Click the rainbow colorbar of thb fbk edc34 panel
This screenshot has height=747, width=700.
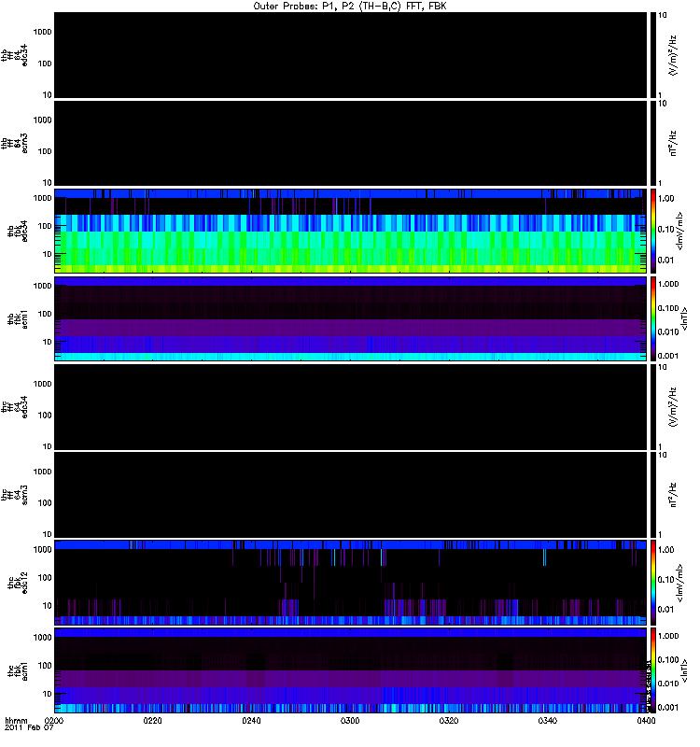point(653,231)
